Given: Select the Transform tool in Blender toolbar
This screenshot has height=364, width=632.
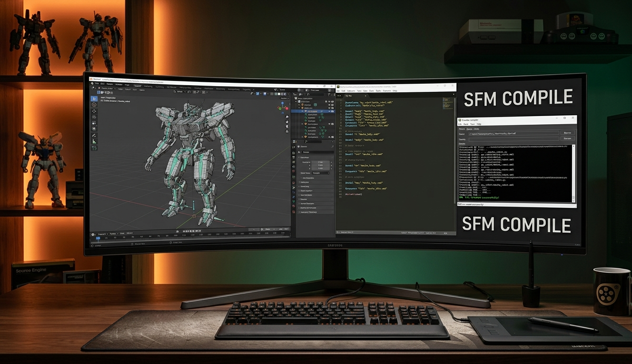Looking at the screenshot, I should pyautogui.click(x=94, y=128).
